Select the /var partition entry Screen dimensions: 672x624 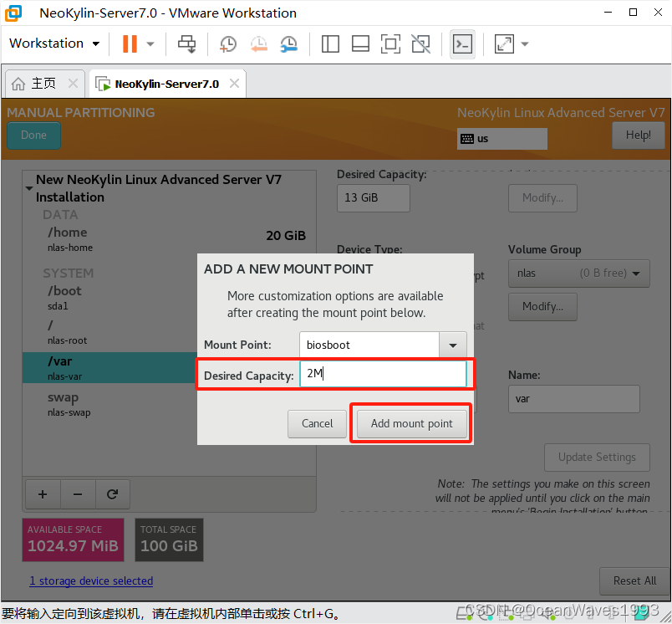pyautogui.click(x=109, y=367)
